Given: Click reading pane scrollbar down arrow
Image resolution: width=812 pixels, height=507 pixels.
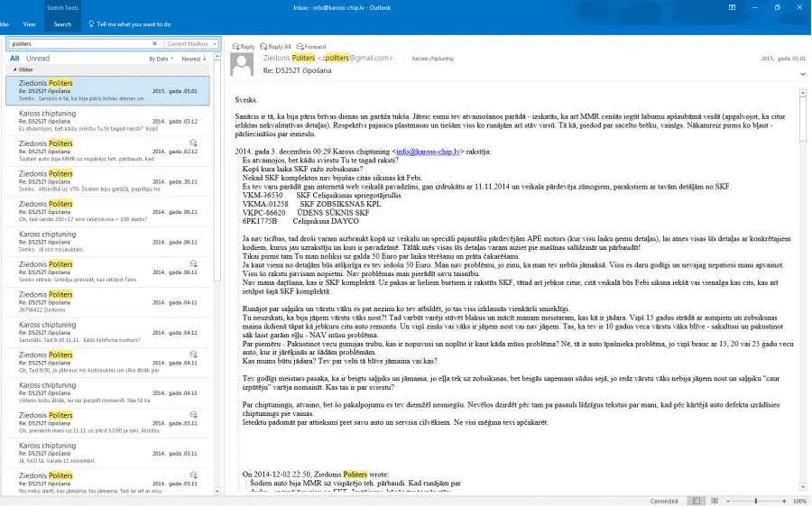Looking at the screenshot, I should tap(803, 487).
